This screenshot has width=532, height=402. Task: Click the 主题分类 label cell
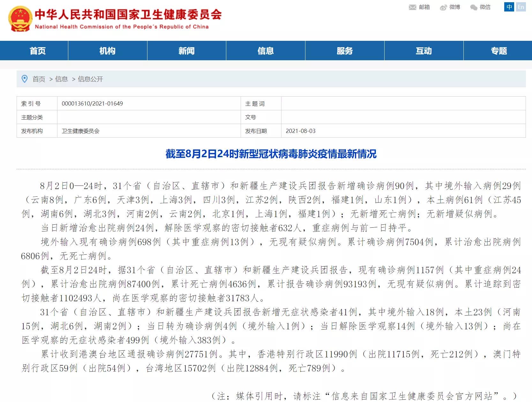(37, 117)
